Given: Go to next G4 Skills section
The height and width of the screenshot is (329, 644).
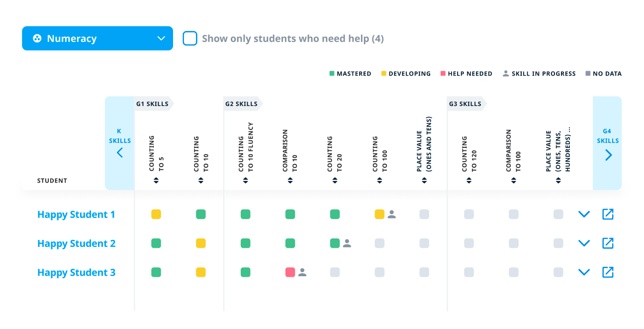Looking at the screenshot, I should click(608, 155).
